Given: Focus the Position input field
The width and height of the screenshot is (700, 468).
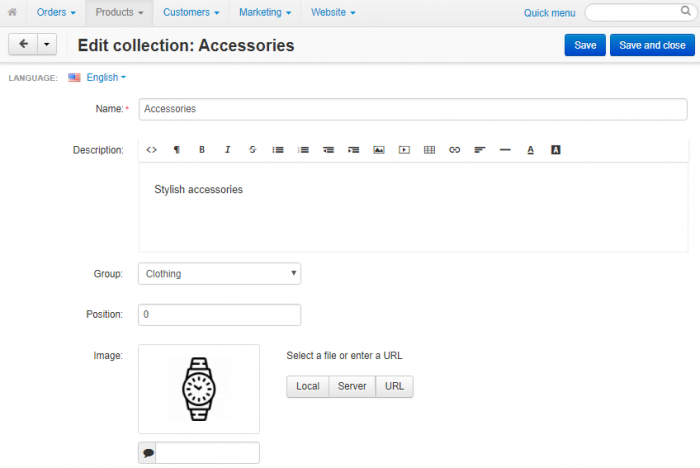Looking at the screenshot, I should coord(220,315).
